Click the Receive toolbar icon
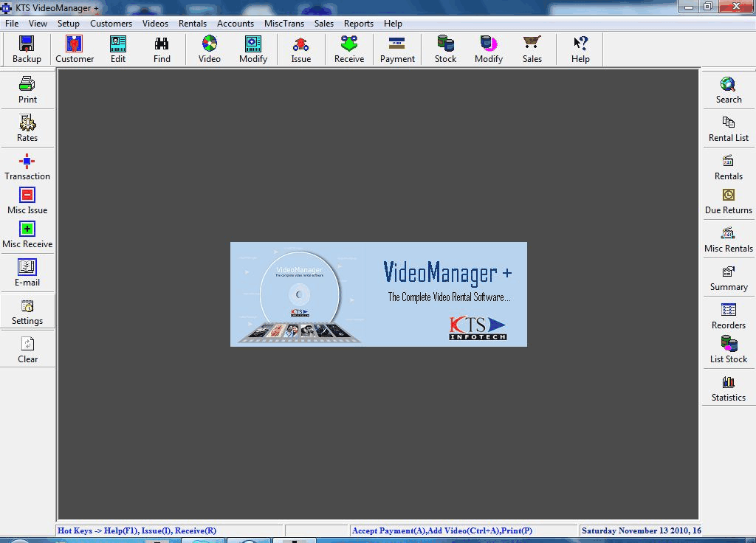 (348, 49)
